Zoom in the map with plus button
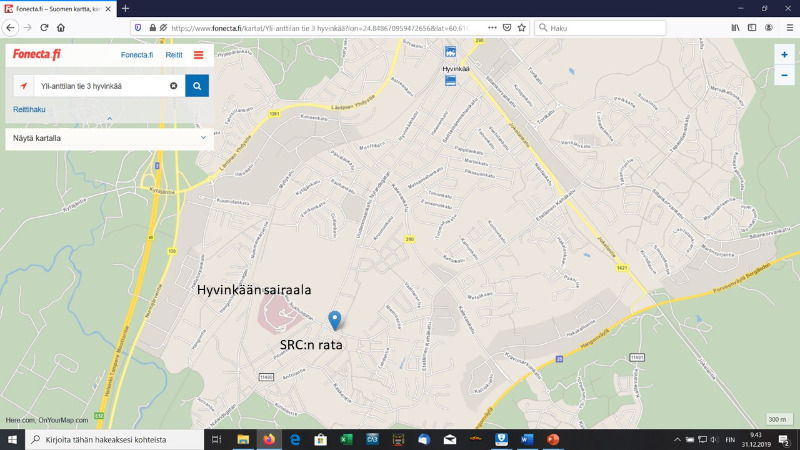 (784, 54)
